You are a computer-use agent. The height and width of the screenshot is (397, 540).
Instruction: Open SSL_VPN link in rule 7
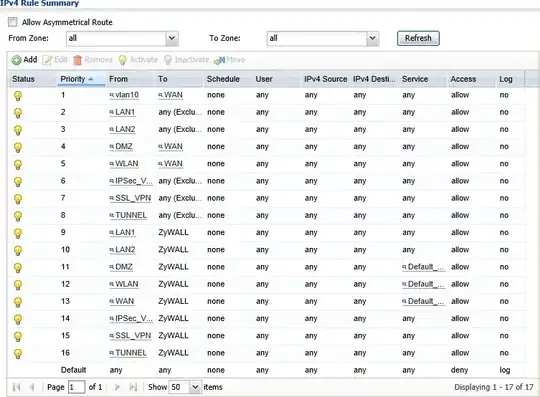(130, 198)
